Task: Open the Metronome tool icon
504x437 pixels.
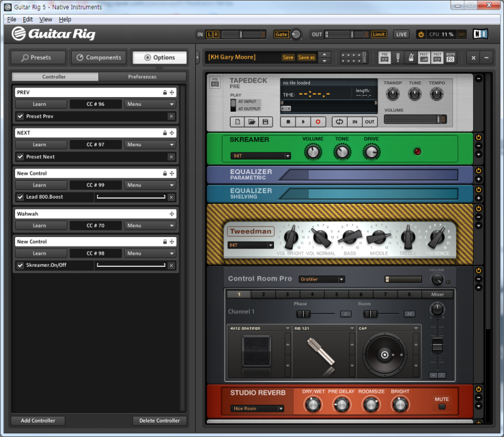Action: tap(411, 57)
